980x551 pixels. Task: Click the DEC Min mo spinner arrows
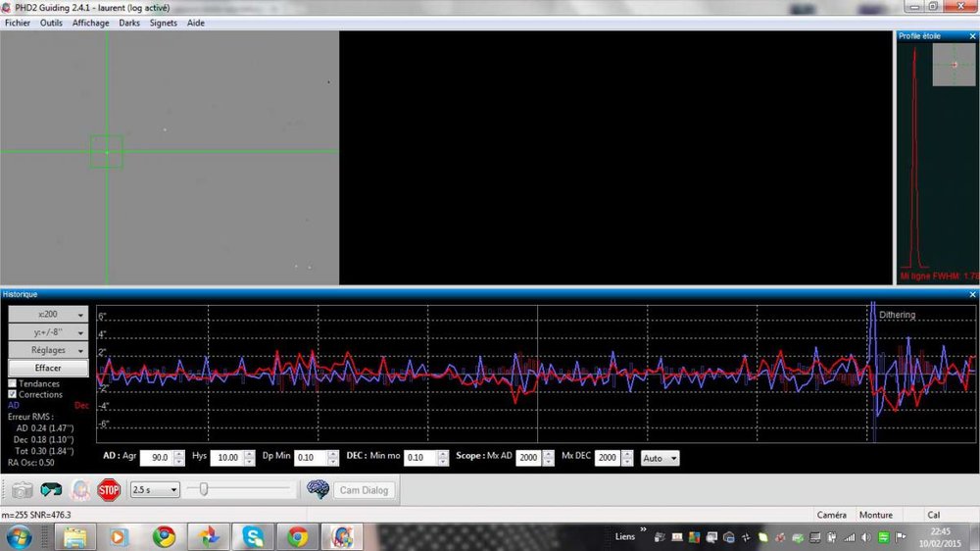tap(443, 458)
